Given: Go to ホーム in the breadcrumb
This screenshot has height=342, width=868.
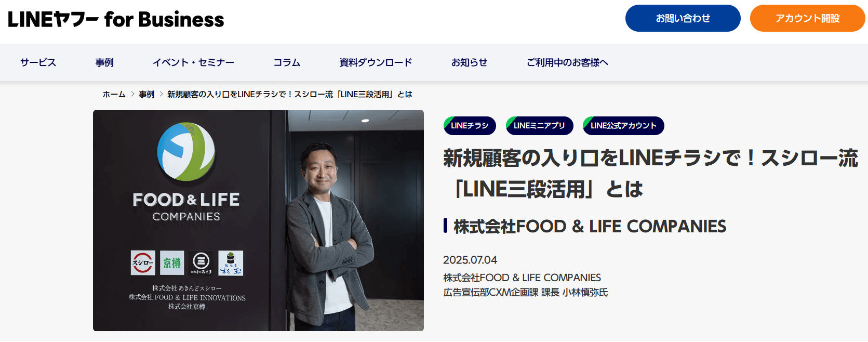Looking at the screenshot, I should tap(114, 94).
